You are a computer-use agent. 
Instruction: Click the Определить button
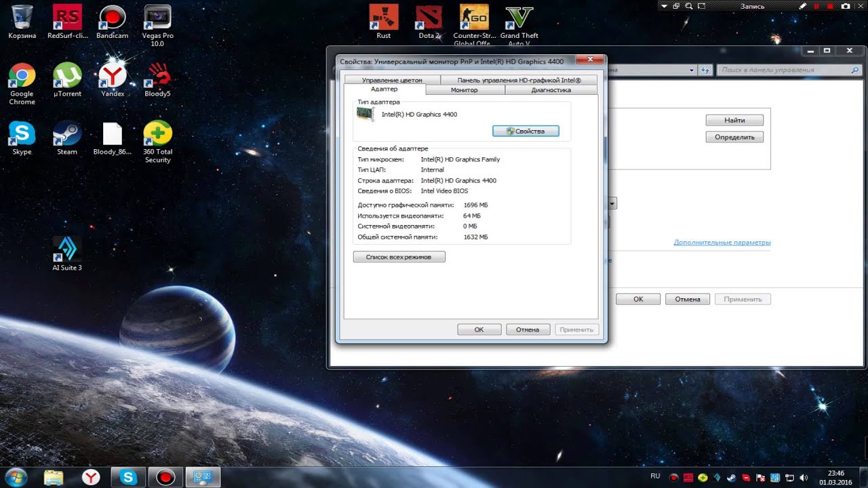(x=734, y=137)
